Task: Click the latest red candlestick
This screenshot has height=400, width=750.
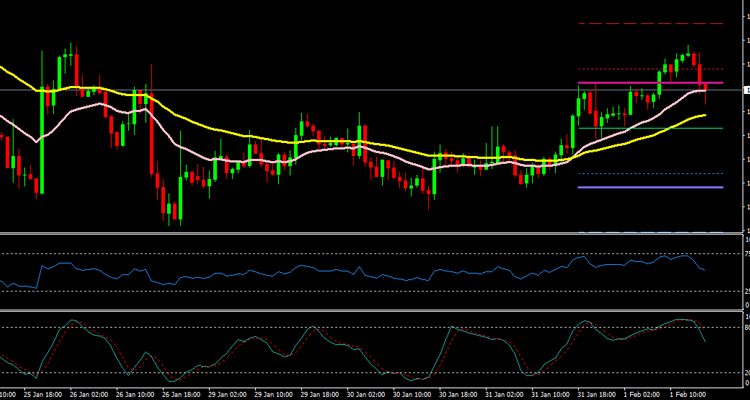Action: [705, 90]
